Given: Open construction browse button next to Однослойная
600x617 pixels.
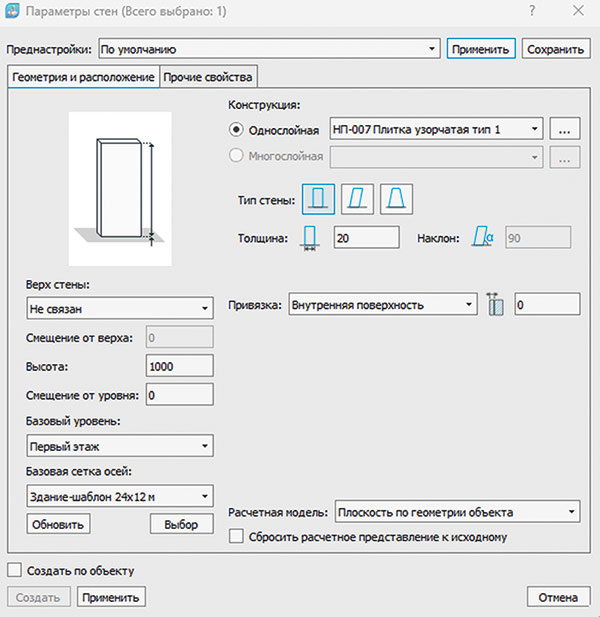Looking at the screenshot, I should (x=565, y=129).
